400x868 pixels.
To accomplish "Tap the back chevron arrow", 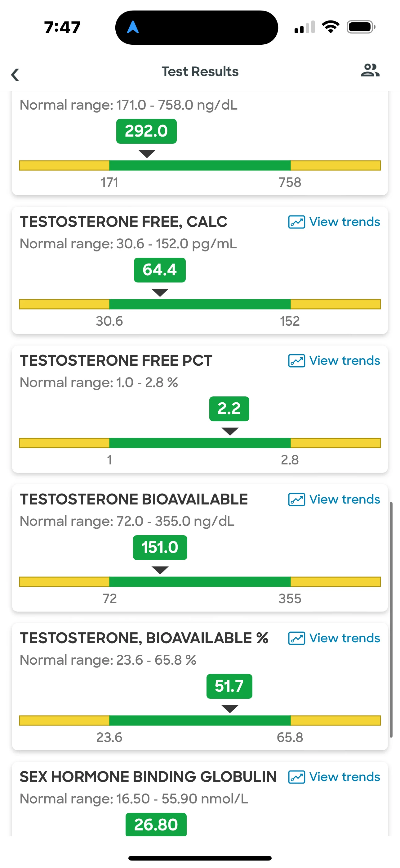I will 15,75.
